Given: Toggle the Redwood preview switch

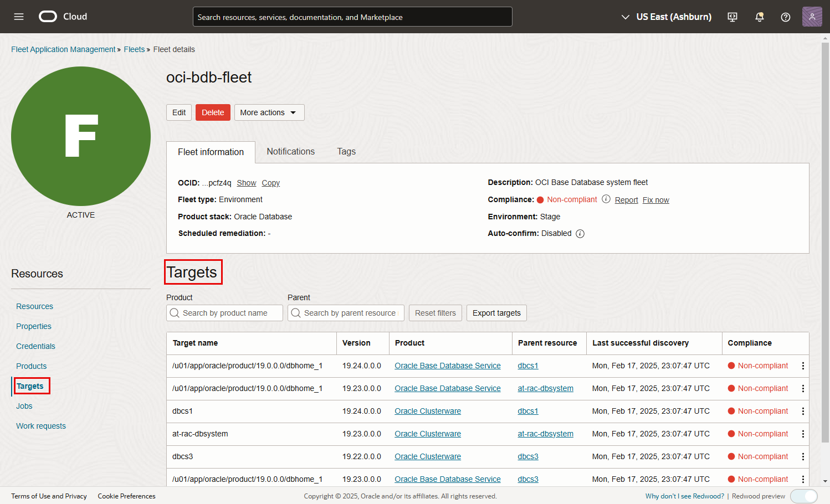Looking at the screenshot, I should [x=803, y=496].
